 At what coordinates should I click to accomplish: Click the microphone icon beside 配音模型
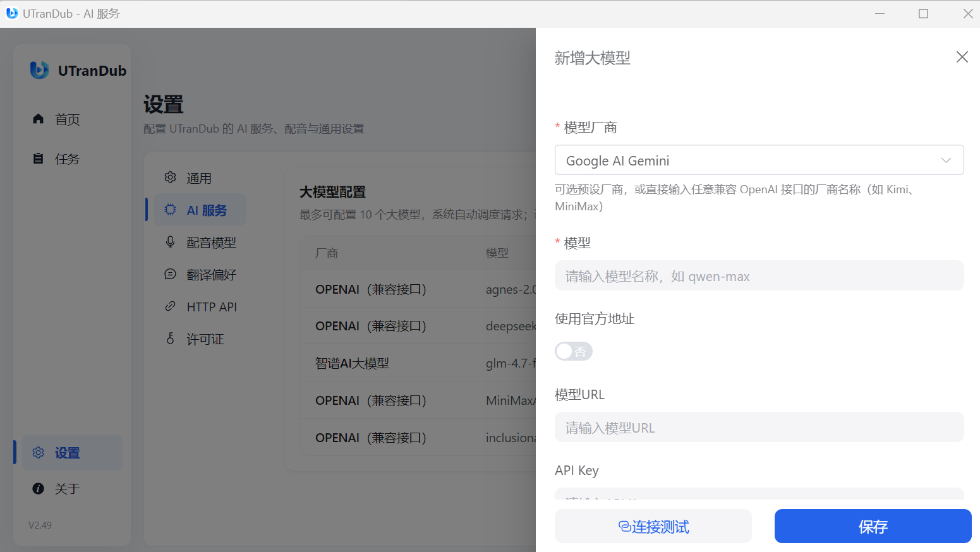point(170,242)
